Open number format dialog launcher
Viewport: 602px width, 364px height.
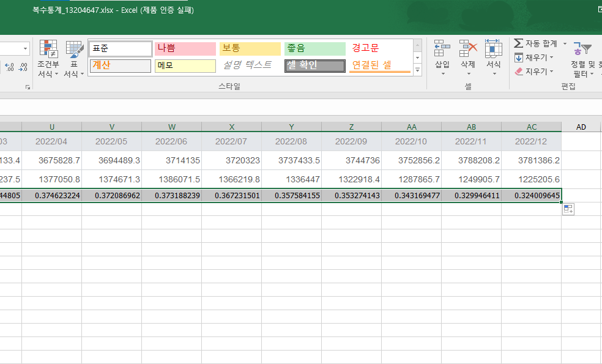28,87
